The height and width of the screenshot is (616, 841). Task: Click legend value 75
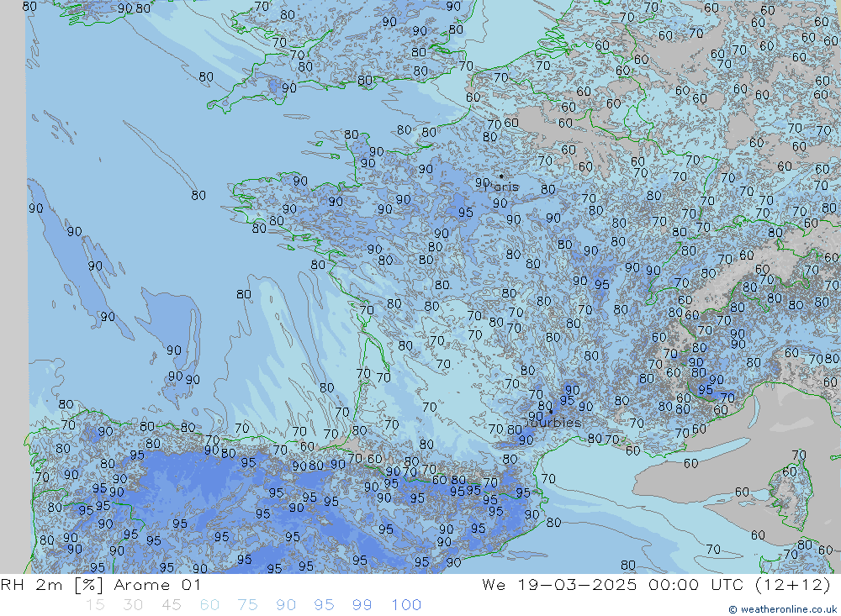tap(247, 605)
